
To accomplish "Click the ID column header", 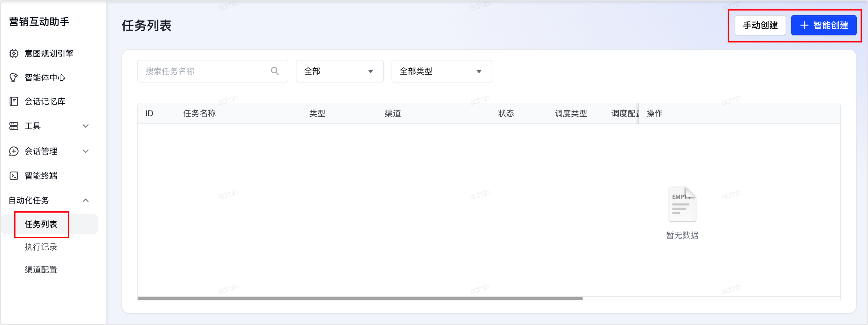I will 149,114.
